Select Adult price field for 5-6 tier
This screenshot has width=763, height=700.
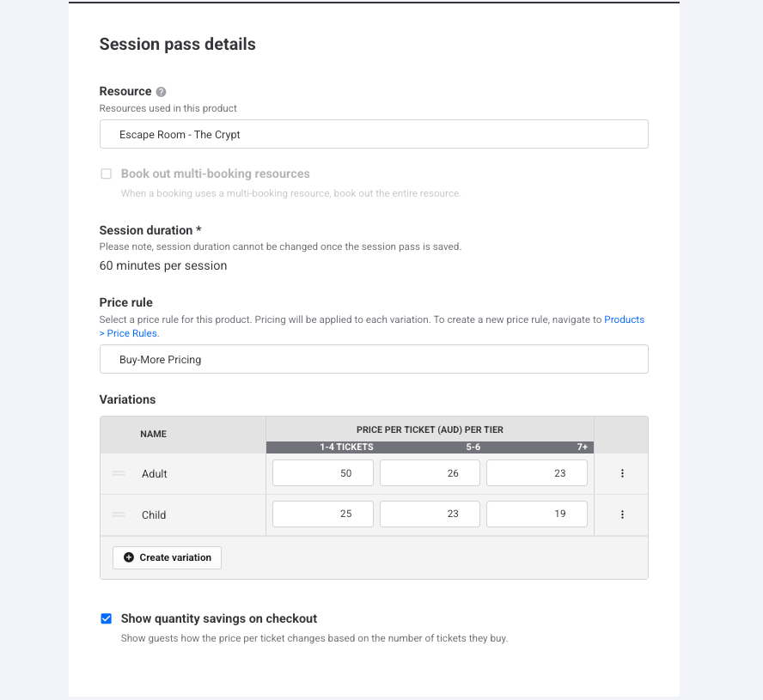pyautogui.click(x=430, y=473)
